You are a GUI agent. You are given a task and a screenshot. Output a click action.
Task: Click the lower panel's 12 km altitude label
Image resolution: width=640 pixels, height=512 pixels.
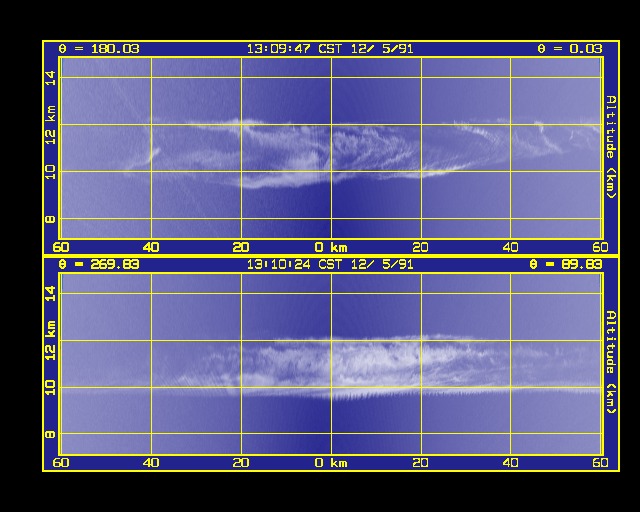pos(50,341)
